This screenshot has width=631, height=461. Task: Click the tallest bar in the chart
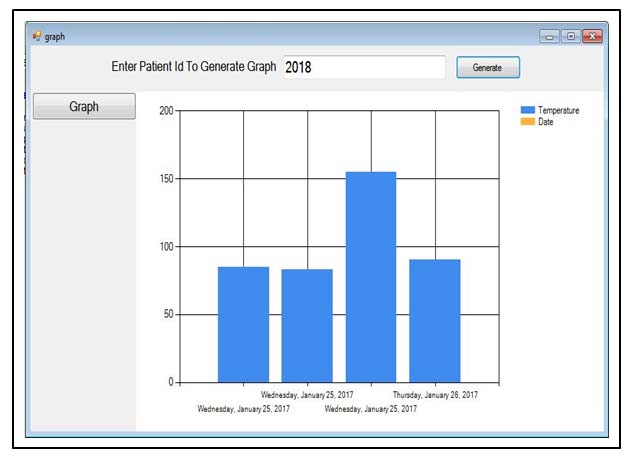click(371, 276)
